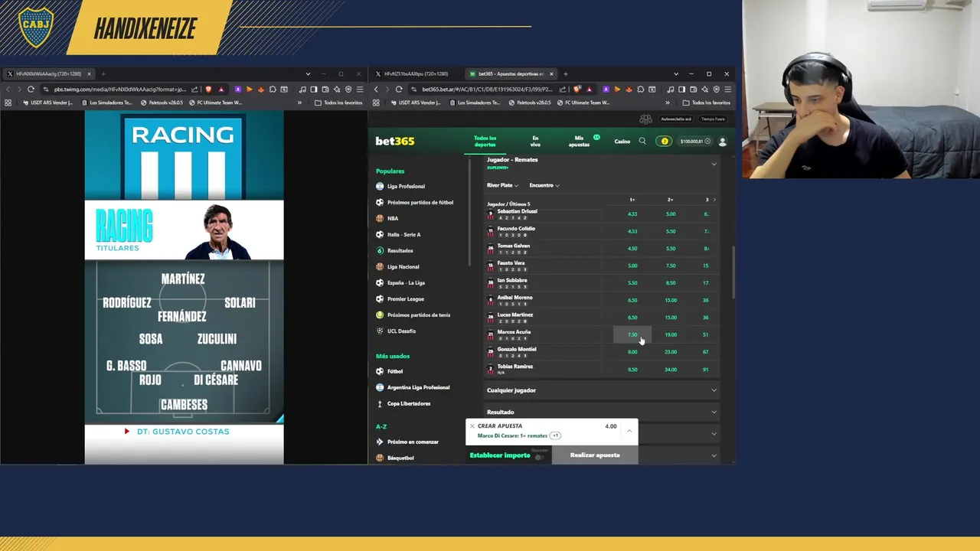Expand the Resultado section
This screenshot has width=980, height=551.
(601, 412)
